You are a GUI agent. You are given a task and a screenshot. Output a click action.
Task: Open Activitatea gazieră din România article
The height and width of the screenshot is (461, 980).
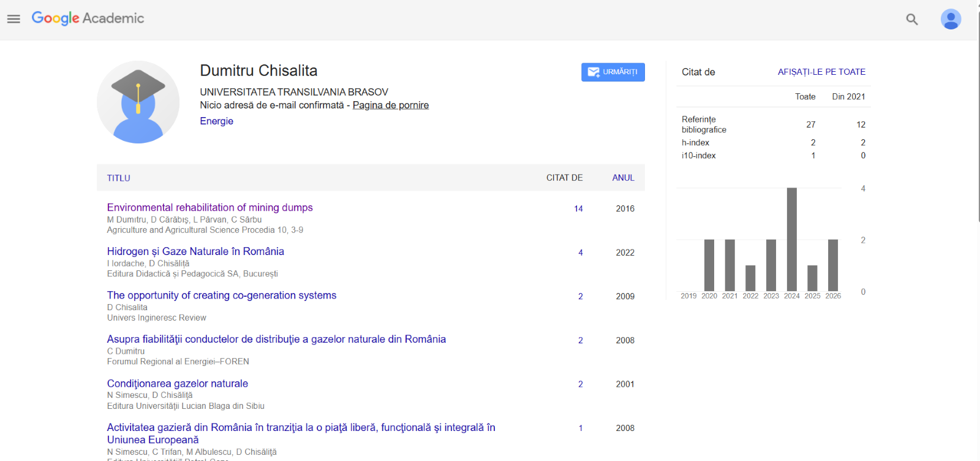[x=301, y=433]
